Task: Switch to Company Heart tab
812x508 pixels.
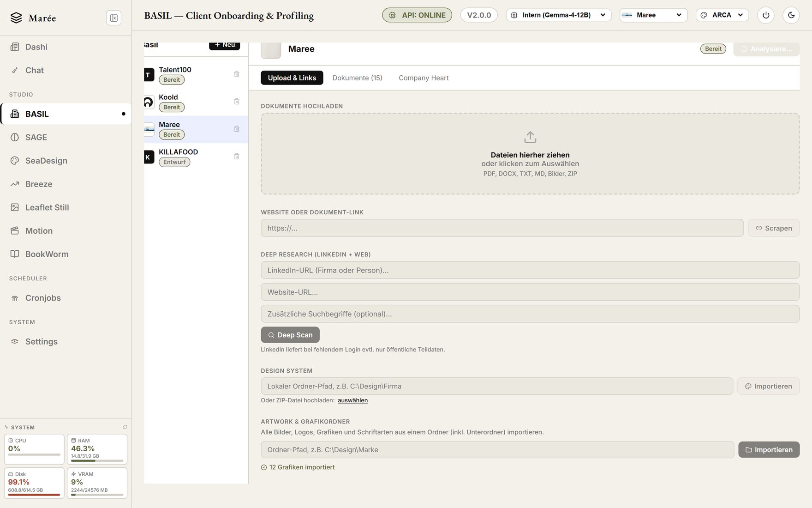Action: (x=424, y=78)
